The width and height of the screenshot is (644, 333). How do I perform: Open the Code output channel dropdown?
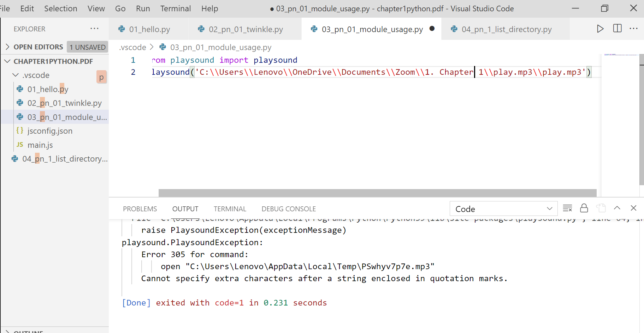503,209
